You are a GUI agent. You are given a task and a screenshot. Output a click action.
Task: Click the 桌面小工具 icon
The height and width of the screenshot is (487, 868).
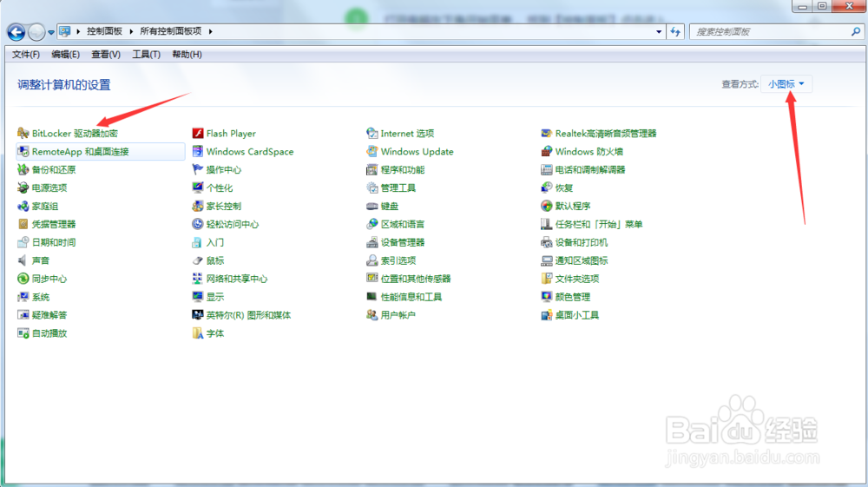click(x=546, y=315)
